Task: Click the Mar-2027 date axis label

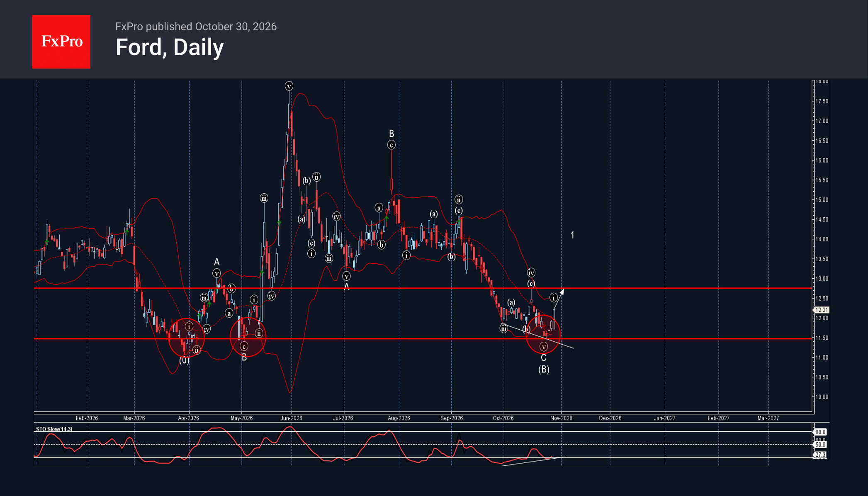Action: (x=768, y=418)
